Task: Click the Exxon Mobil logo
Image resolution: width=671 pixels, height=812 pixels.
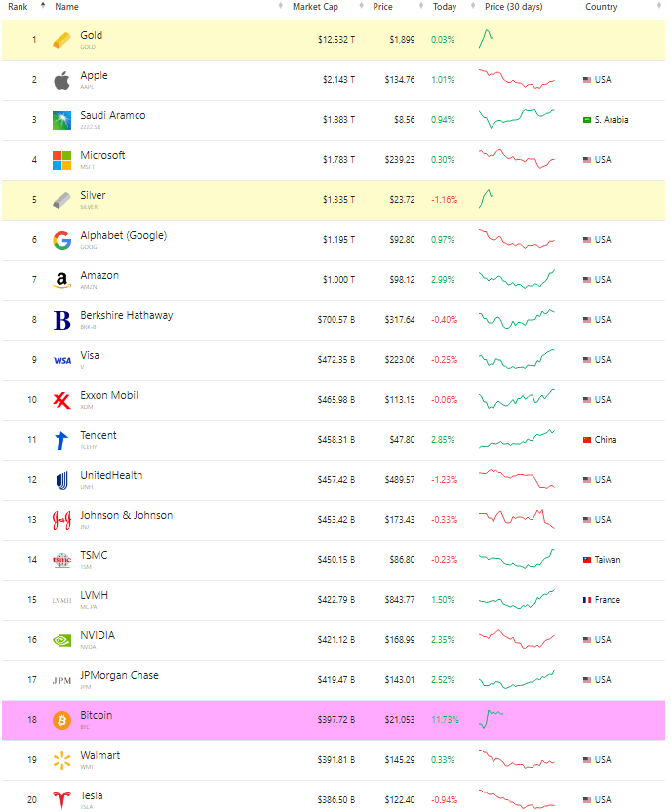Action: click(x=61, y=400)
